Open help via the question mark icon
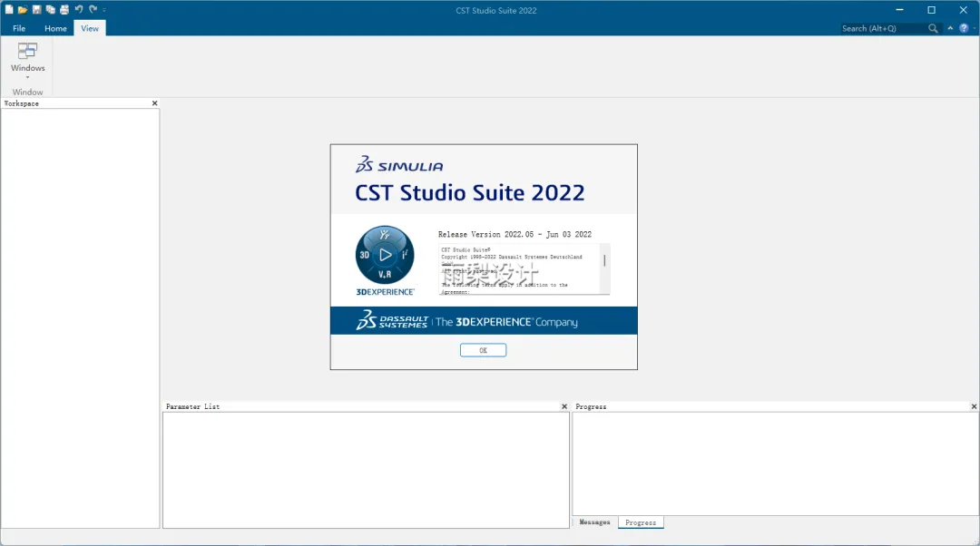This screenshot has height=546, width=980. click(964, 28)
